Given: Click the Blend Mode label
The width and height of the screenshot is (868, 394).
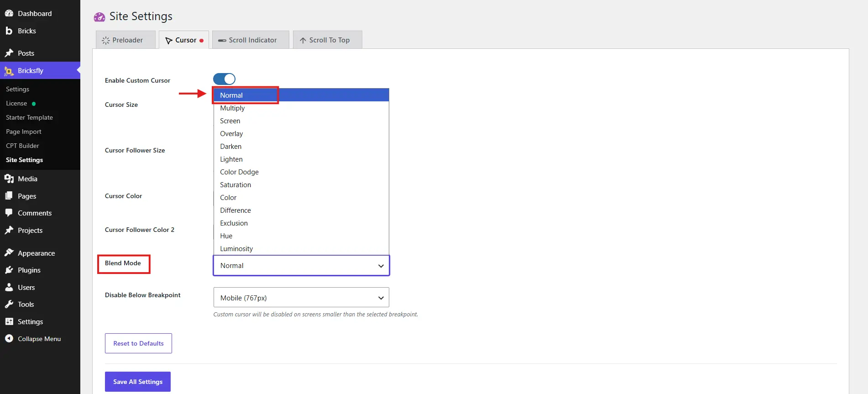Looking at the screenshot, I should coord(123,263).
